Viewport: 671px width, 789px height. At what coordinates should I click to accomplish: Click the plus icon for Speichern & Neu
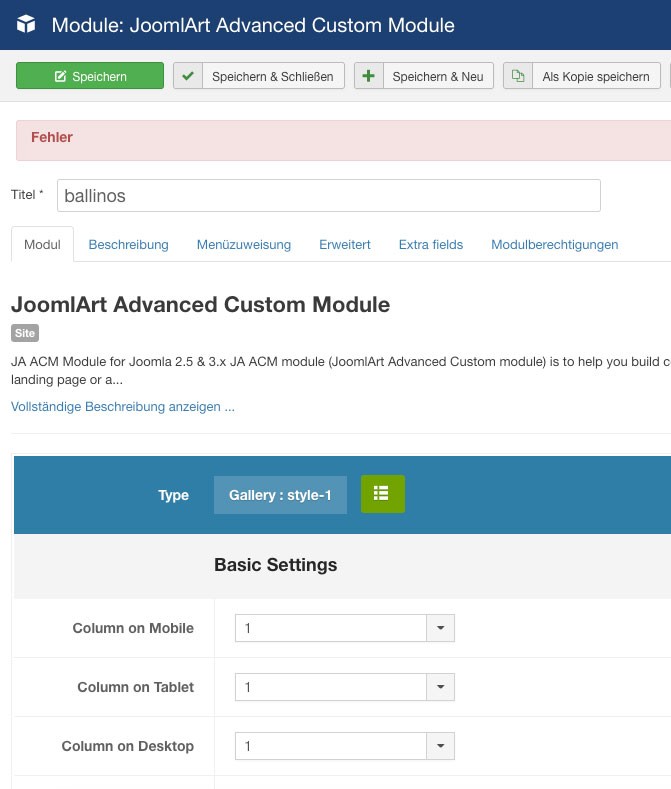point(369,76)
